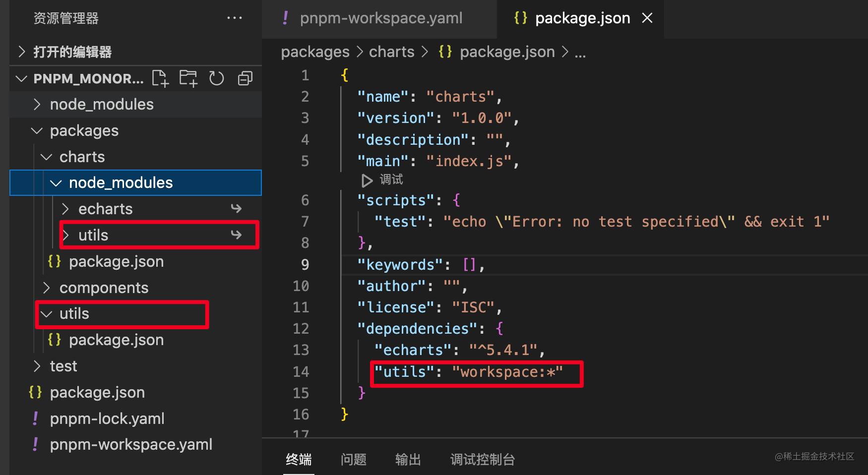Click the New Folder icon in Explorer

coord(188,78)
